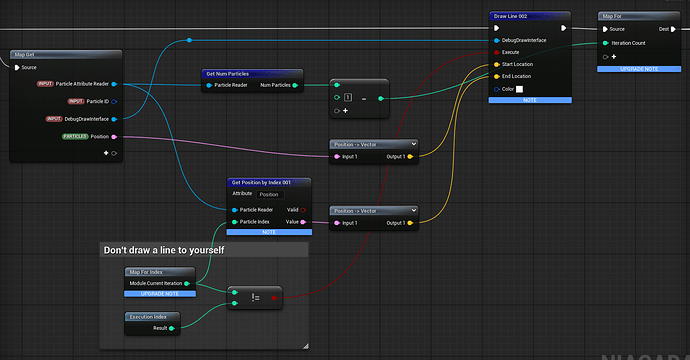Click the Start Location input pin
Screen dimensions: 690x360
tap(496, 64)
